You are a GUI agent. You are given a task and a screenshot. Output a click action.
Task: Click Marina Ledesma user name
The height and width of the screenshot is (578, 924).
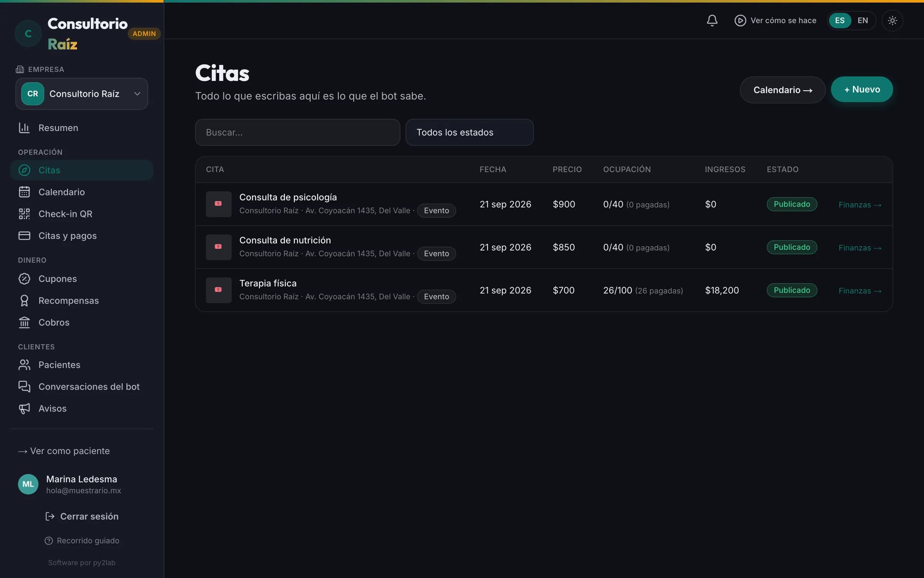pyautogui.click(x=82, y=479)
